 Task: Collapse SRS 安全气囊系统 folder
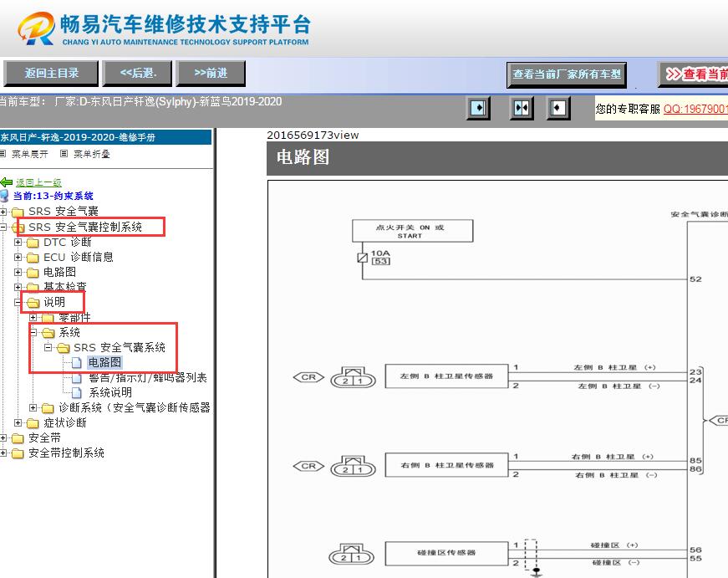pyautogui.click(x=48, y=347)
